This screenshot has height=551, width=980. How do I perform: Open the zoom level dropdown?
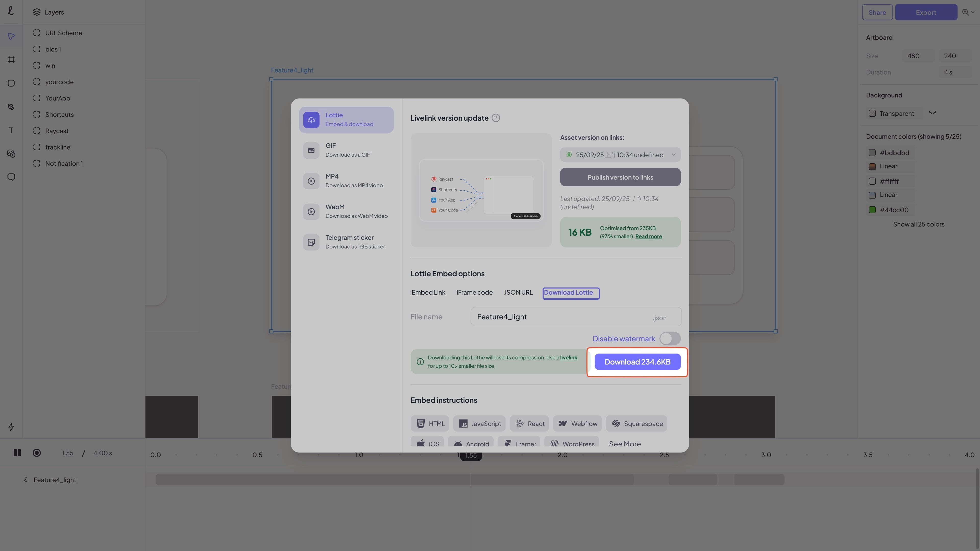(968, 12)
